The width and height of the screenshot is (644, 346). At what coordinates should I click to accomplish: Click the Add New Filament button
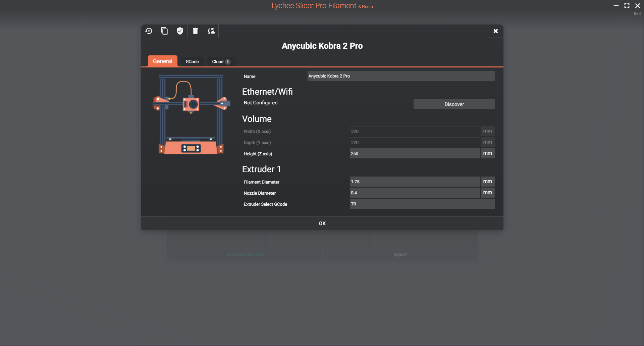[x=244, y=254]
